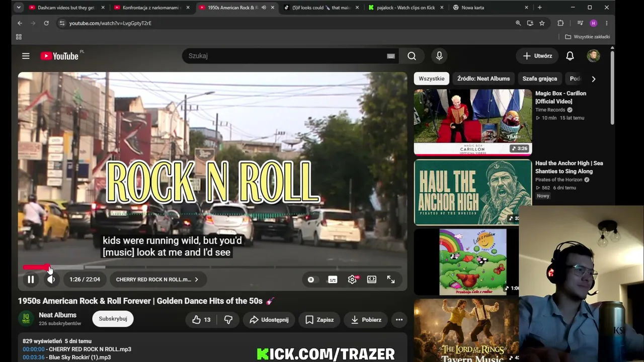
Task: Open player settings gear
Action: (x=352, y=280)
